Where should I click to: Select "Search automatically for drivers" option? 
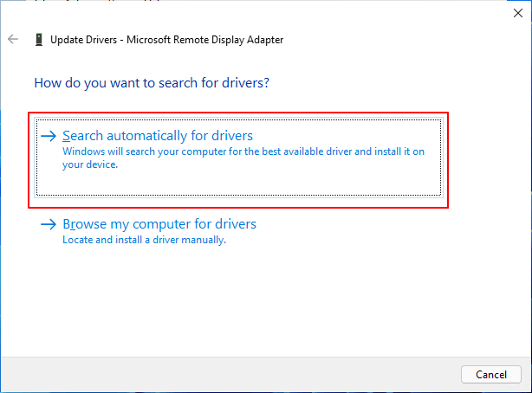pyautogui.click(x=157, y=136)
